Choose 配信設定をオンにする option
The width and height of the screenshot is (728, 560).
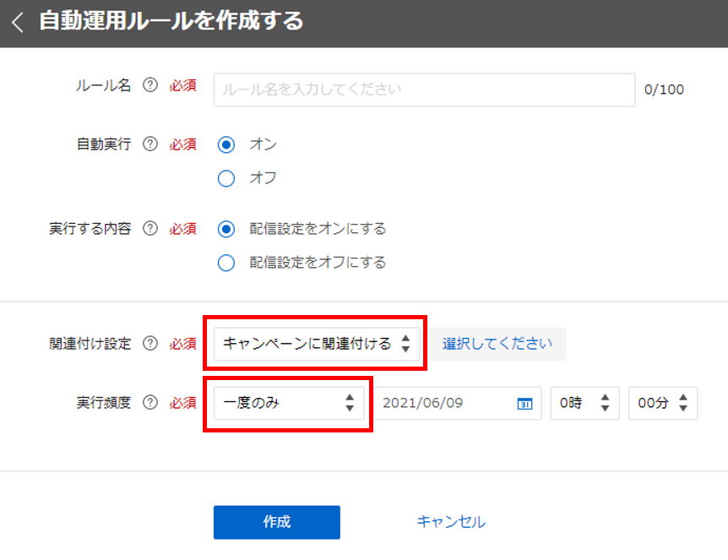(225, 229)
